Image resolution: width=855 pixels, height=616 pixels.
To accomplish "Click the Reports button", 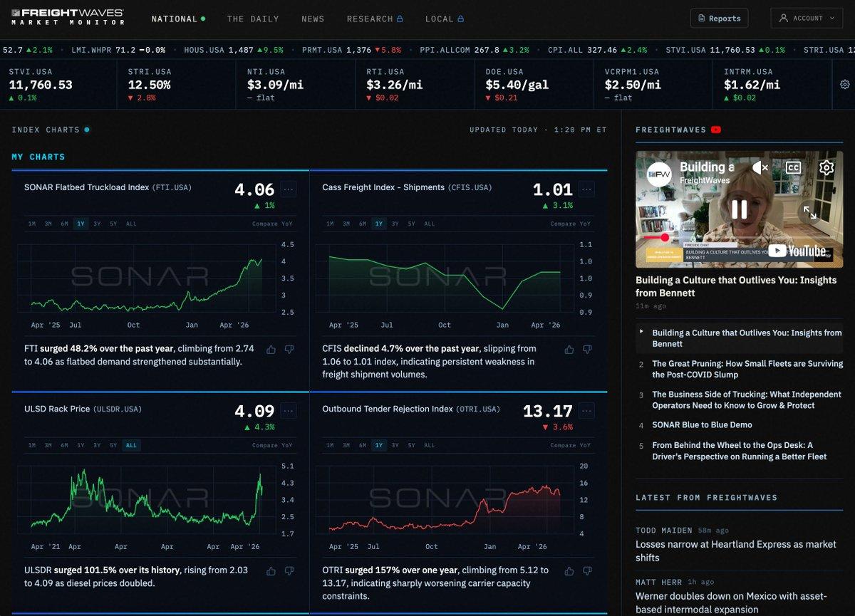I will click(x=719, y=18).
